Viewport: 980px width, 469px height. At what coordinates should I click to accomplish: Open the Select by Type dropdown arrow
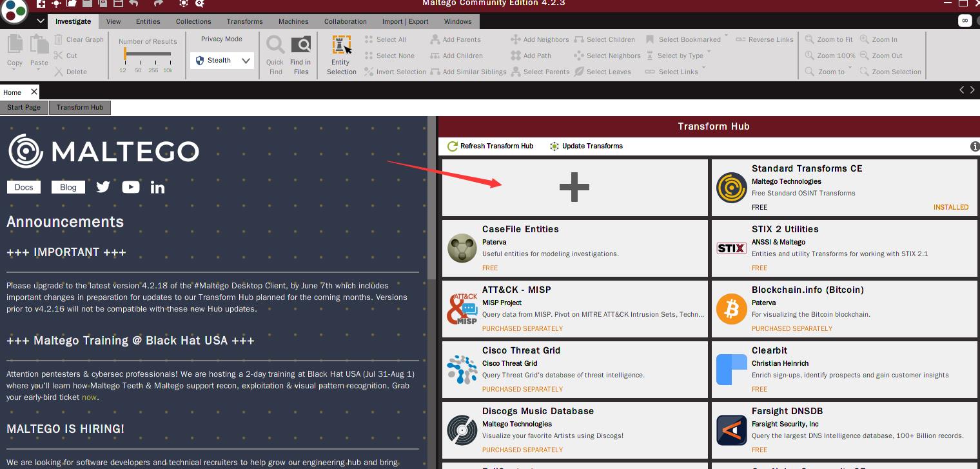tap(709, 52)
